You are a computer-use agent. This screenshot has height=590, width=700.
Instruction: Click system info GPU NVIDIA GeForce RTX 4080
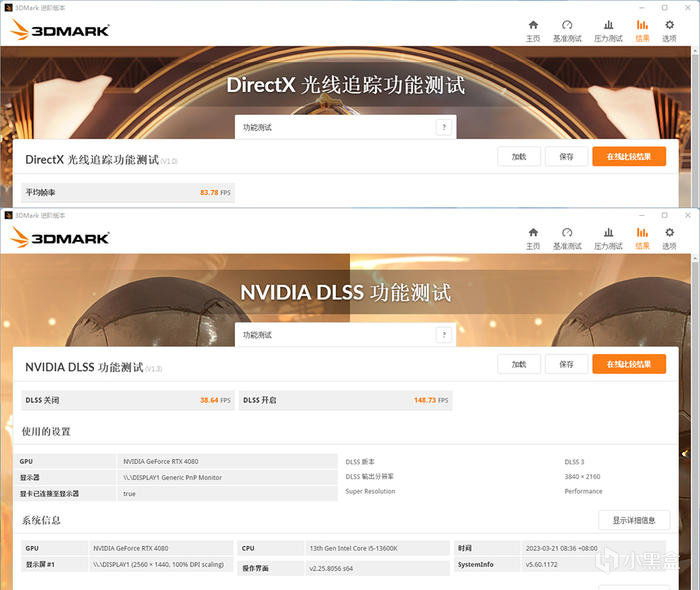click(x=131, y=548)
